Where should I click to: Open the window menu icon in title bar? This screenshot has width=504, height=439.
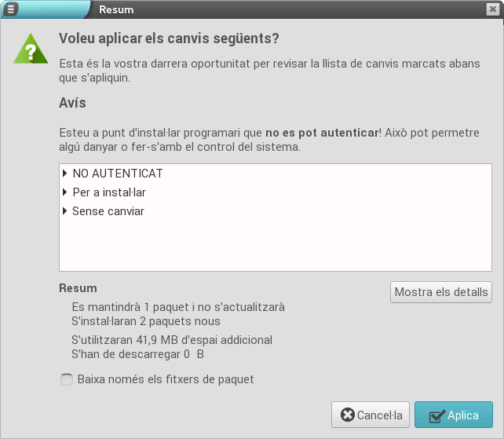pyautogui.click(x=12, y=9)
